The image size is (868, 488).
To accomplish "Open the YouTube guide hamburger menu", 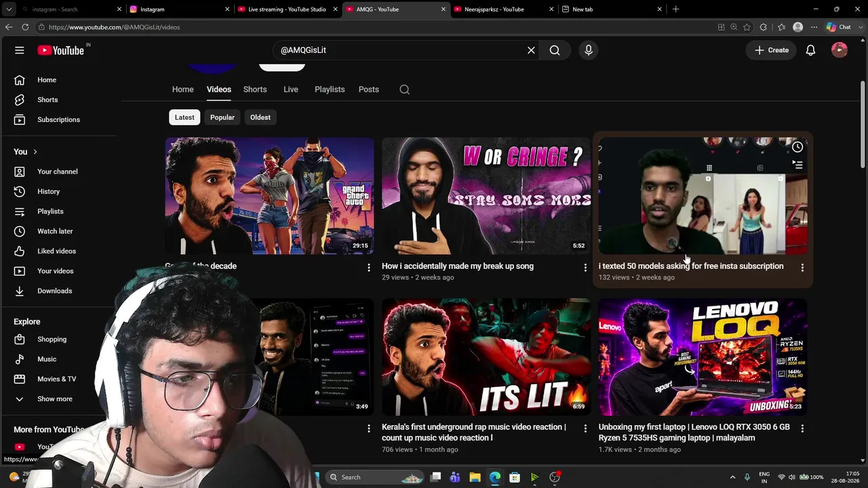I will coord(20,50).
